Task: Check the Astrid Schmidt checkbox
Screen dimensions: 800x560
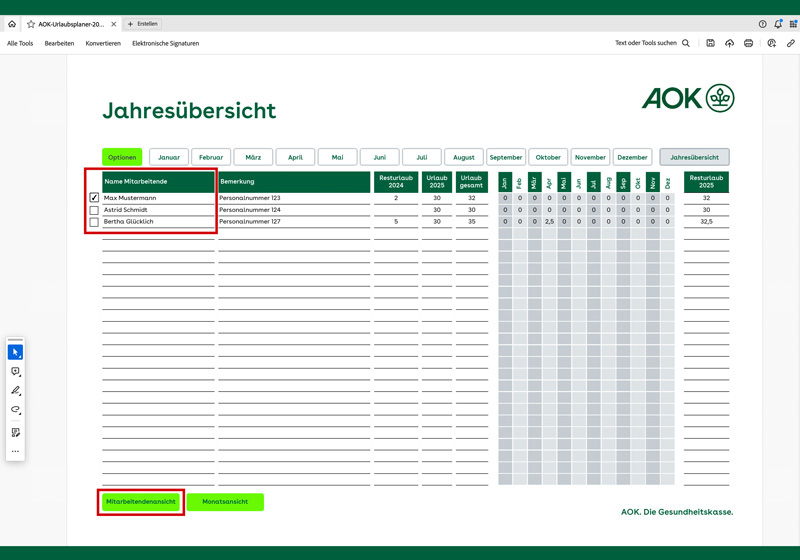Action: [94, 210]
